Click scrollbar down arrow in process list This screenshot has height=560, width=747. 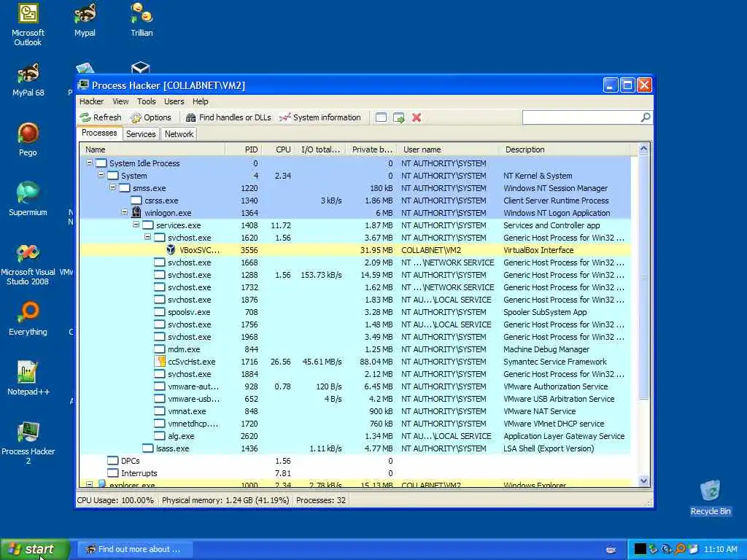tap(643, 481)
